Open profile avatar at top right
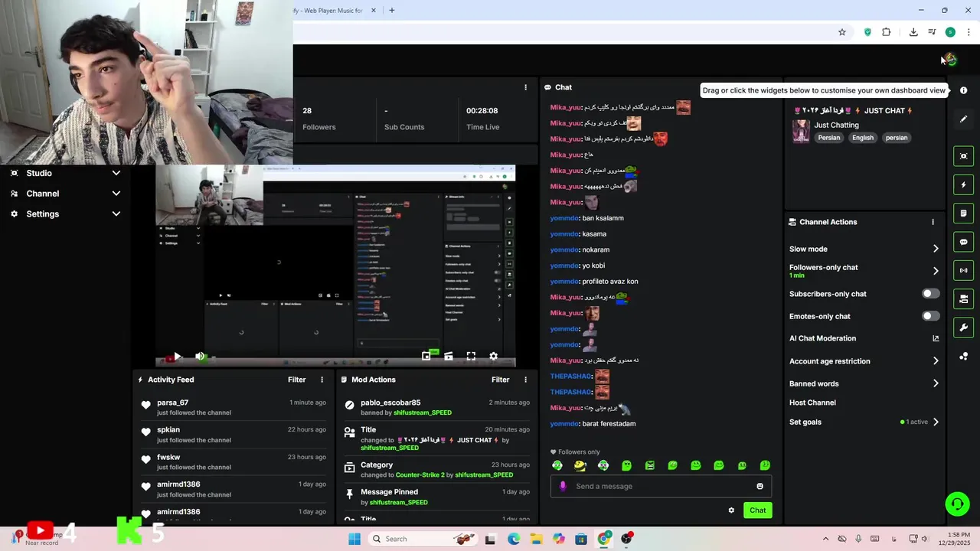The height and width of the screenshot is (551, 980). [950, 60]
